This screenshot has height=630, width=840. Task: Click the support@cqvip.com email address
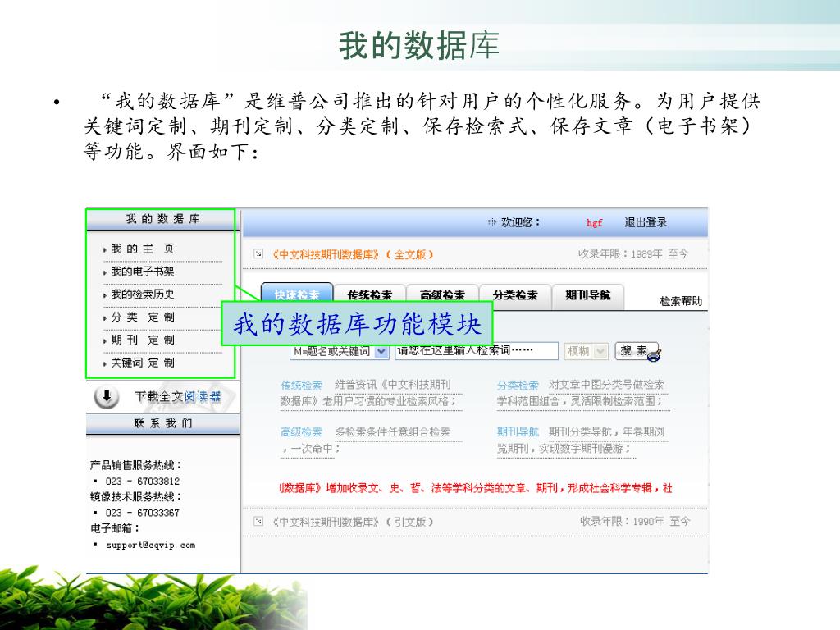(151, 545)
